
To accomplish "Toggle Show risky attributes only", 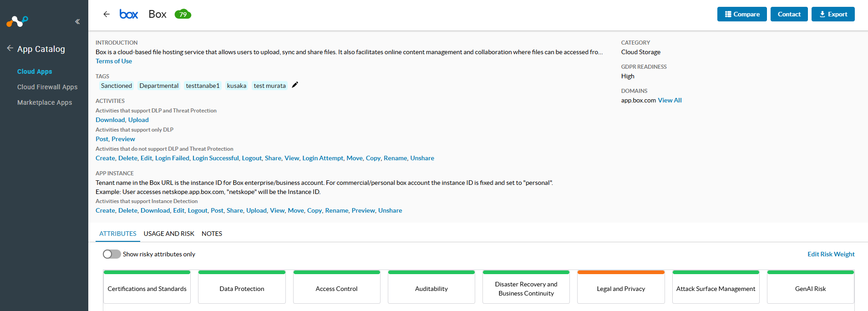I will tap(112, 254).
